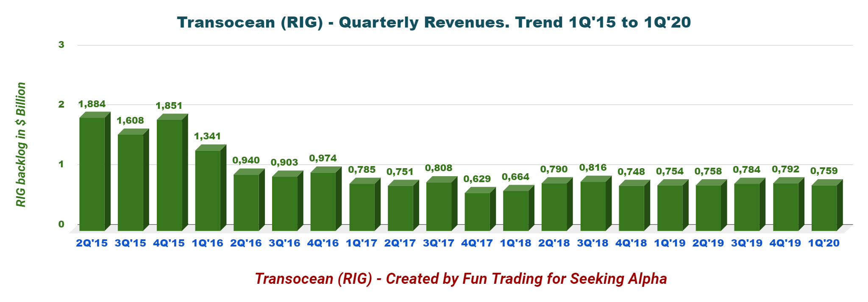The height and width of the screenshot is (302, 868).
Task: Click the green bar for 4Q'15
Action: pos(172,172)
